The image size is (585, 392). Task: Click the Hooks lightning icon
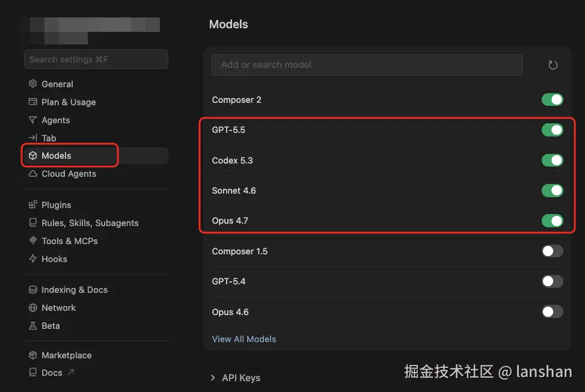(x=33, y=259)
